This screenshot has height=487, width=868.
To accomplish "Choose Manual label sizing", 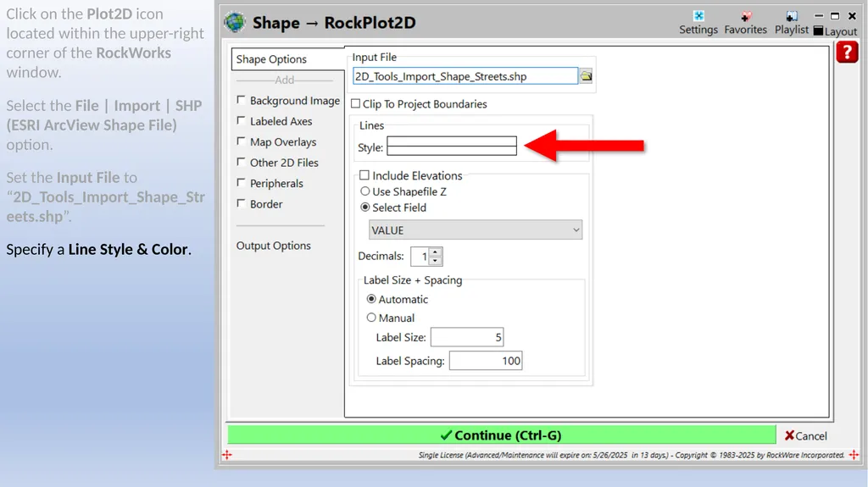I will point(371,318).
